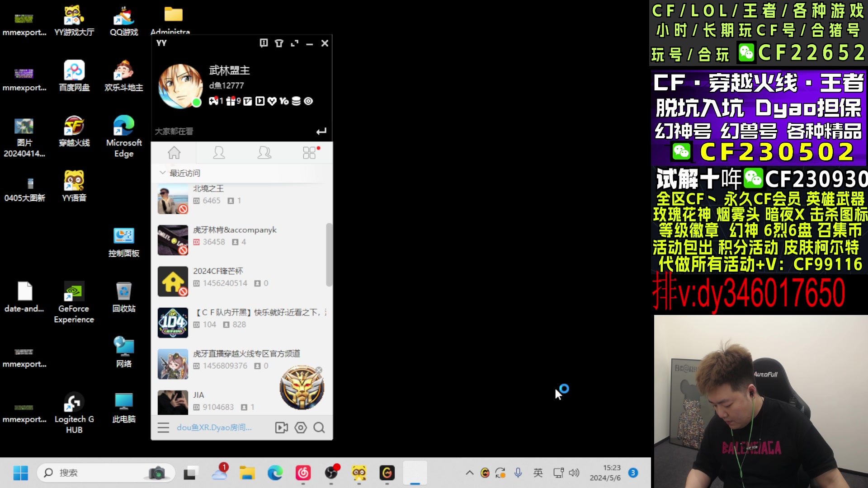Click the edit note icon in YY profile
Image resolution: width=868 pixels, height=488 pixels.
point(247,101)
